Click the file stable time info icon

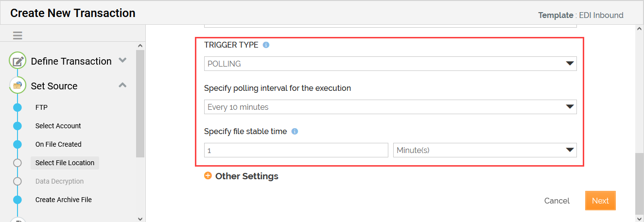coord(295,132)
